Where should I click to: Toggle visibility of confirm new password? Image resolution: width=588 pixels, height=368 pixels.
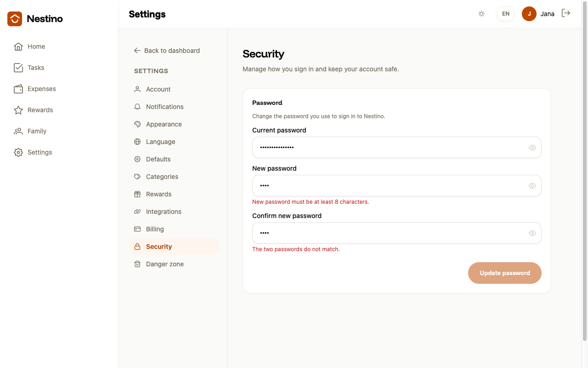coord(532,233)
